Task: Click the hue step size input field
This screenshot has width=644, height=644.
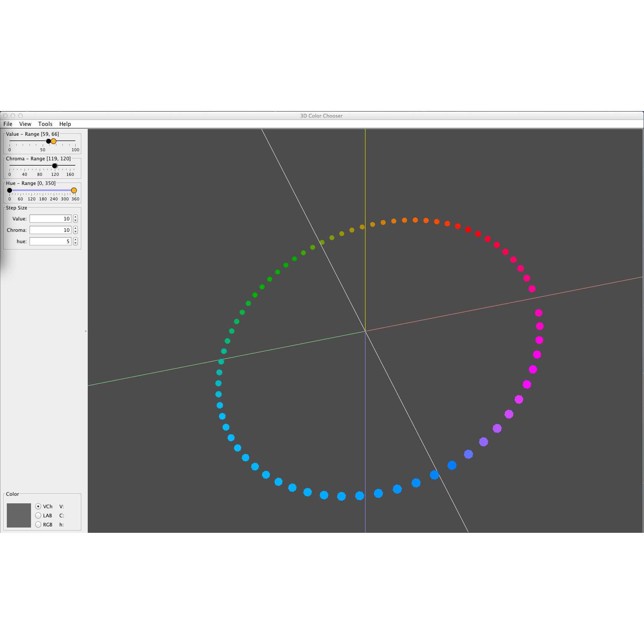Action: click(x=51, y=241)
